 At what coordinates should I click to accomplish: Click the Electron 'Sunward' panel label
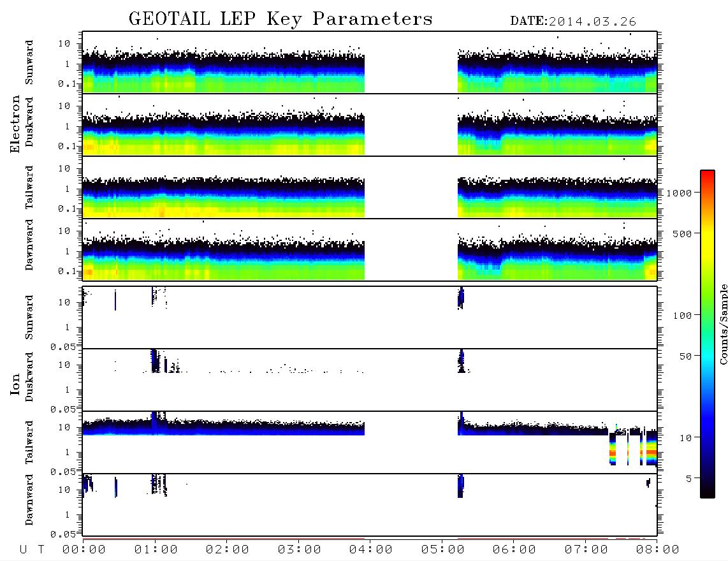(29, 62)
